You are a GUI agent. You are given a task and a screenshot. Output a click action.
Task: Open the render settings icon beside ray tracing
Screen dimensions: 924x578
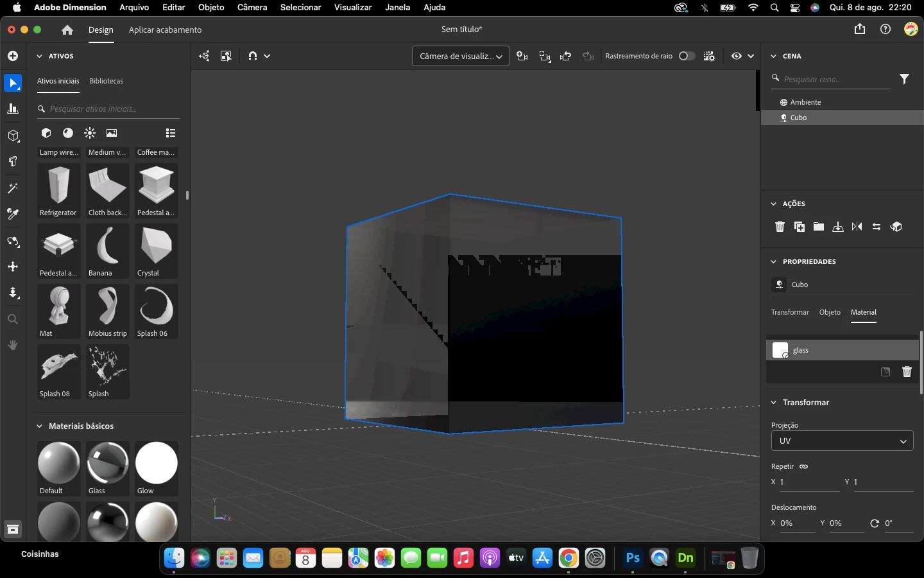click(709, 56)
